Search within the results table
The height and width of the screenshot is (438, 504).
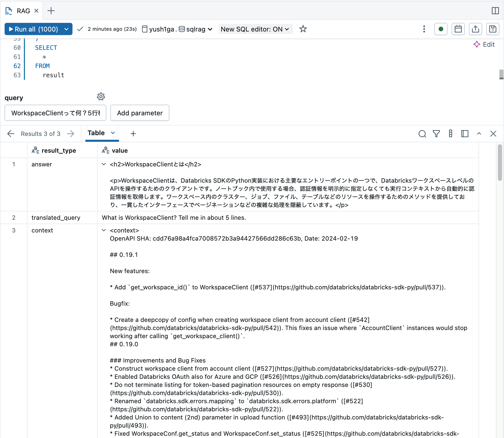coord(422,134)
